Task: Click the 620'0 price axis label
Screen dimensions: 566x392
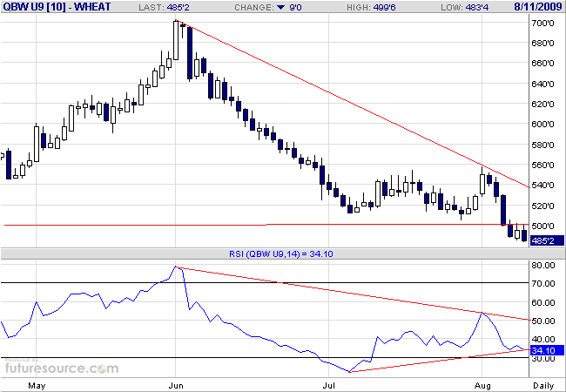Action: [542, 105]
